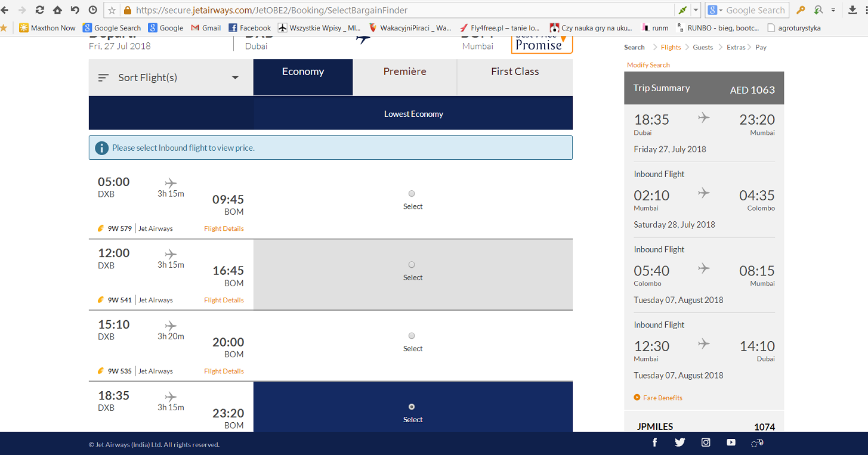The height and width of the screenshot is (455, 868).
Task: Go to the Flights step in breadcrumb
Action: [671, 47]
